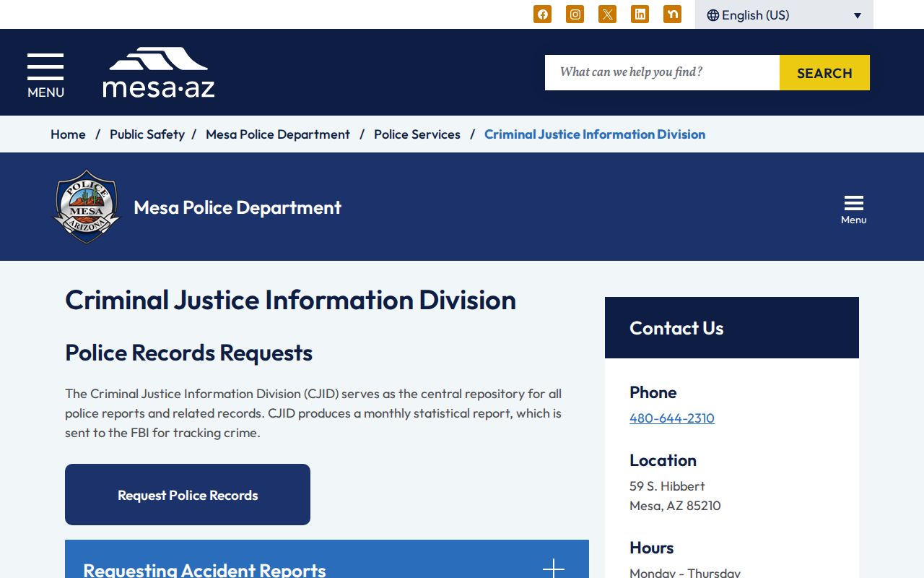
Task: Focus the "What can we help you find?" search box
Action: (662, 72)
